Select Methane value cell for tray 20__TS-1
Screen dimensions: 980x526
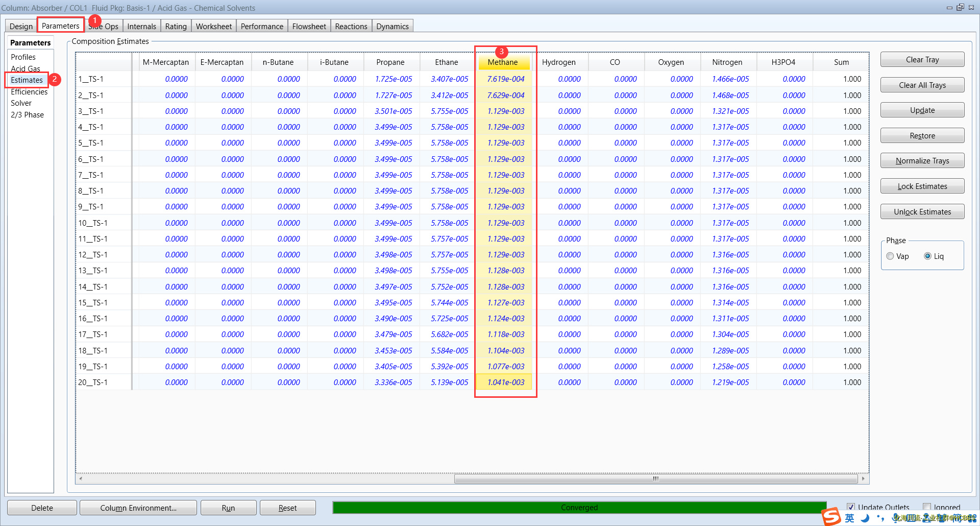click(505, 382)
